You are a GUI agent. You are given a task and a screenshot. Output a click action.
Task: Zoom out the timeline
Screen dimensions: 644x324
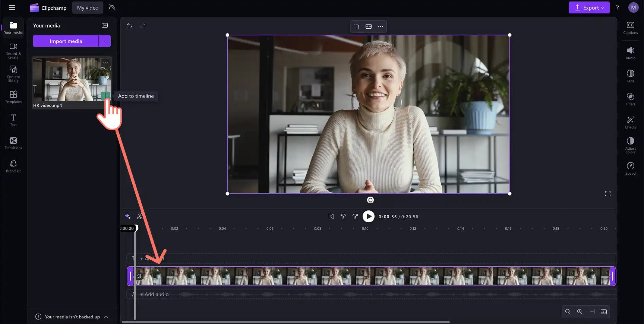[x=568, y=312]
